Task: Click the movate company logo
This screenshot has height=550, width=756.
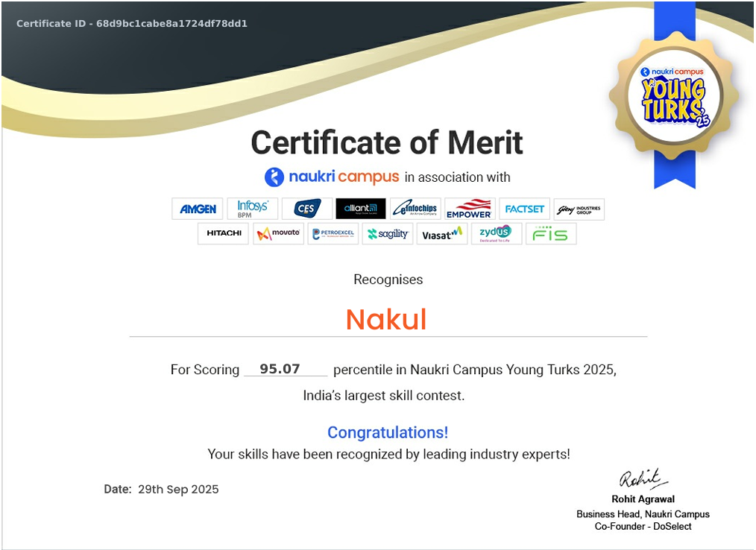Action: coord(277,233)
